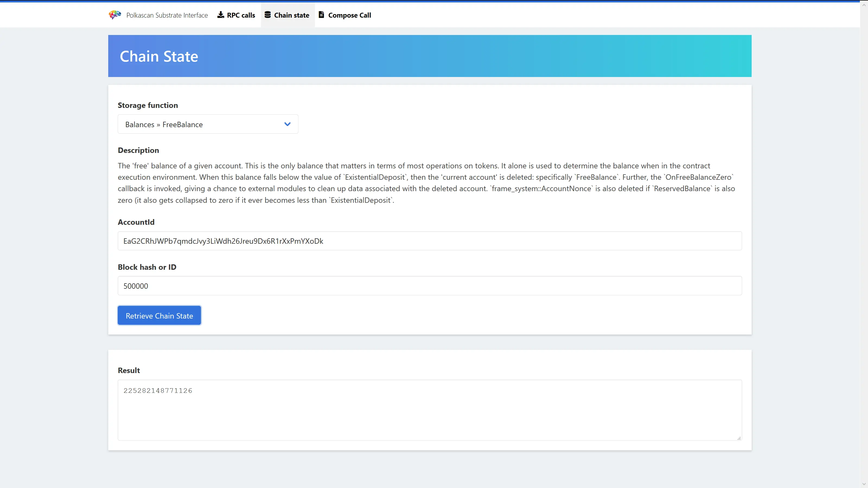Focus the AccountId address input field
Image resolution: width=868 pixels, height=488 pixels.
(430, 241)
